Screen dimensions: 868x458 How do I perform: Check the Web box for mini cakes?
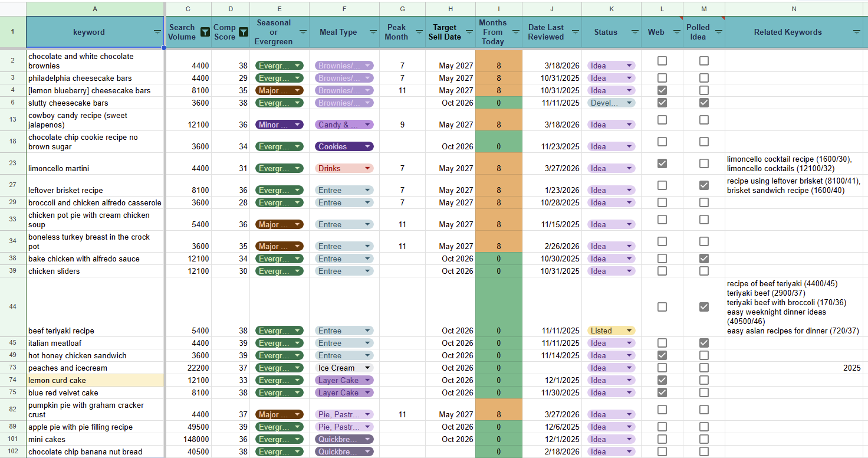pyautogui.click(x=662, y=439)
